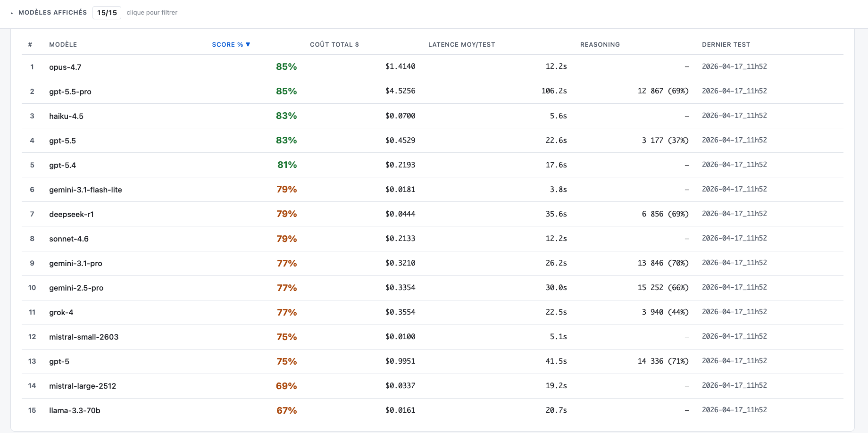Click the 'clique pour filtrer' hint
Viewport: 868px width, 433px height.
(x=152, y=13)
